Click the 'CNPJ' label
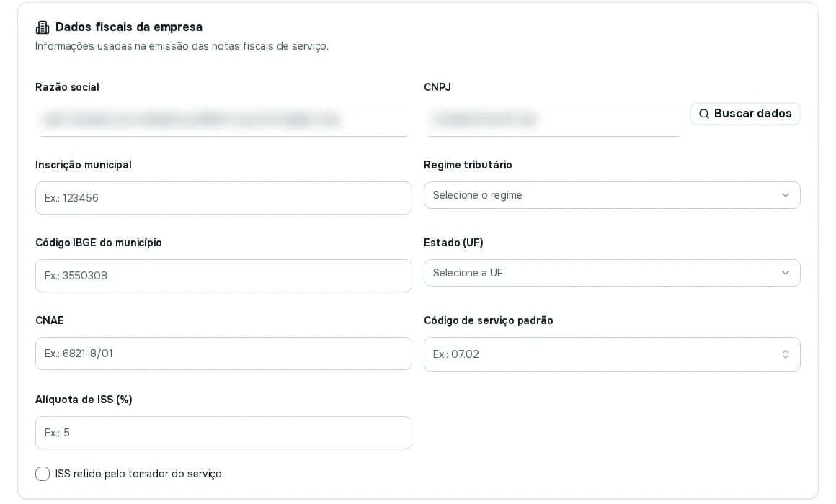 pos(437,87)
